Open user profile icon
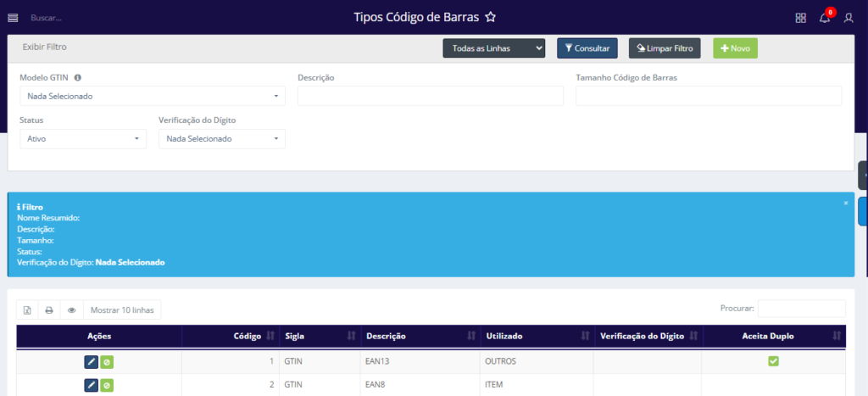The image size is (868, 396). pos(849,18)
